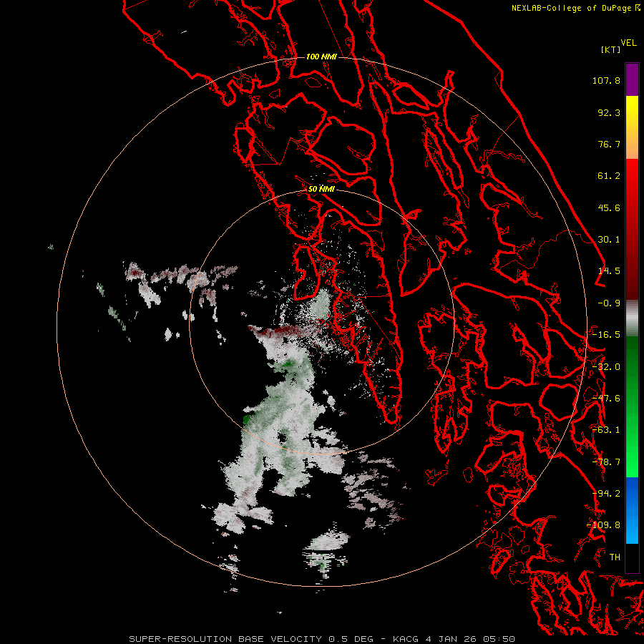
Task: Select the 107.8 value on velocity scale
Action: 606,80
